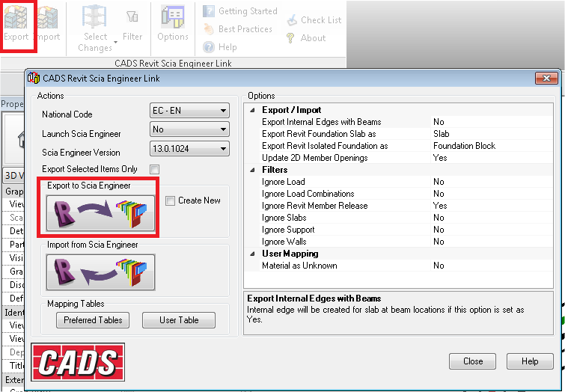Tick the Create New checkbox
Image resolution: width=565 pixels, height=392 pixels.
tap(171, 200)
